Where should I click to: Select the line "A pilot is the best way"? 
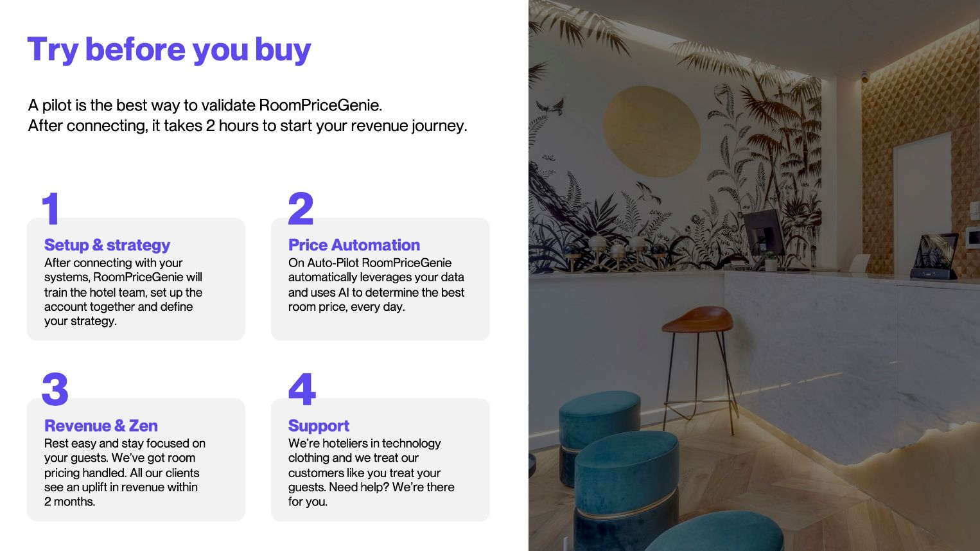[205, 105]
